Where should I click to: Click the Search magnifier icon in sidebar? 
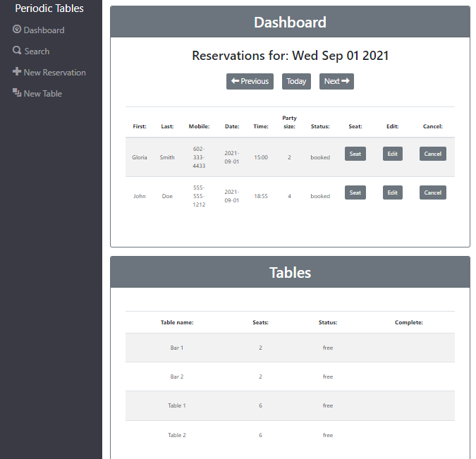tap(17, 50)
